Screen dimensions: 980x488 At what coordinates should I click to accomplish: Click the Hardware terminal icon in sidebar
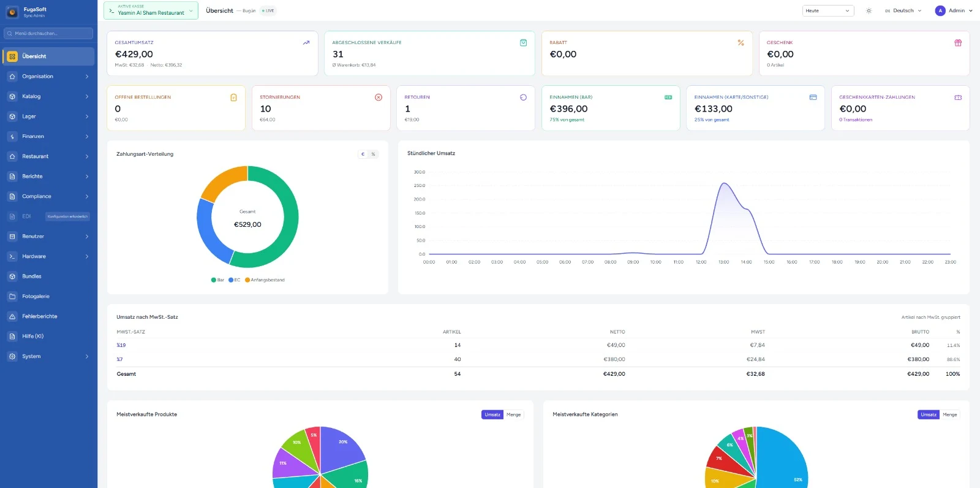click(12, 256)
